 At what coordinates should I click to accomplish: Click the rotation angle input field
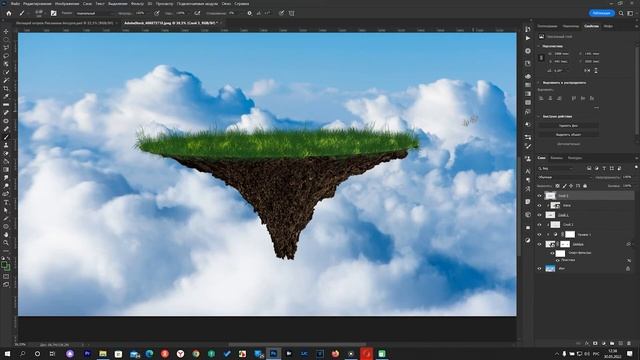(x=560, y=71)
